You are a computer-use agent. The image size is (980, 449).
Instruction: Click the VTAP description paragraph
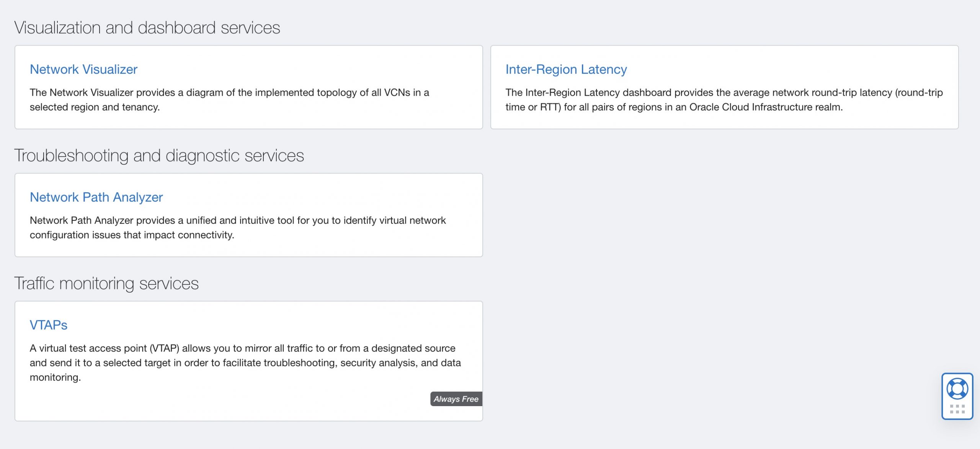(x=245, y=362)
